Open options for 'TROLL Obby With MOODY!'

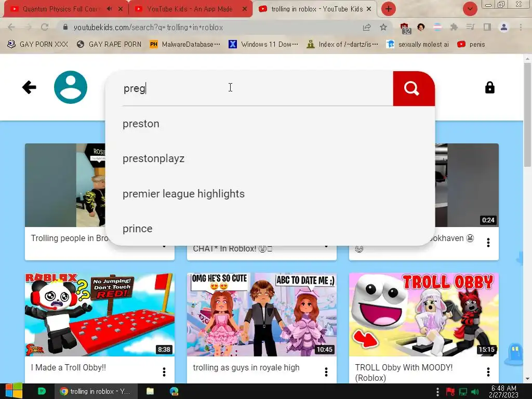point(488,372)
